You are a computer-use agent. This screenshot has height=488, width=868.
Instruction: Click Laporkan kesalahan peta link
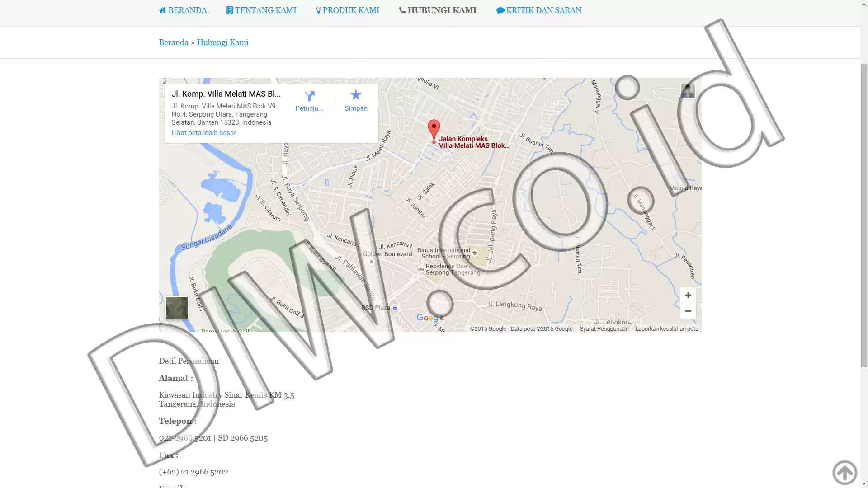666,329
